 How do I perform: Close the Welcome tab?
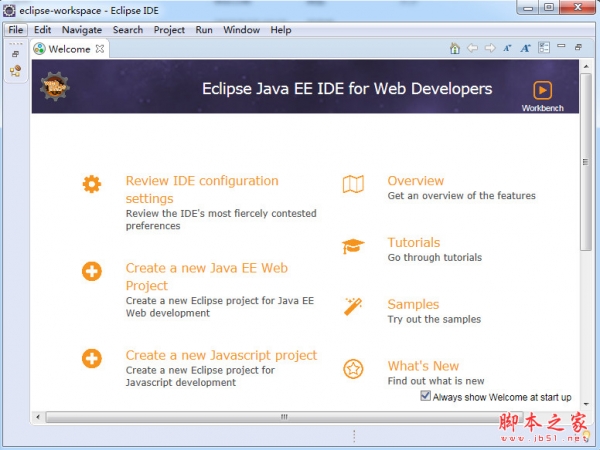(x=100, y=49)
